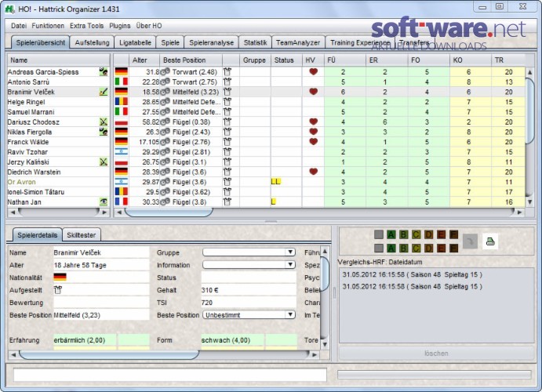Viewport: 542px width, 392px height.
Task: Sort table by Beste Position column header
Action: [x=191, y=60]
